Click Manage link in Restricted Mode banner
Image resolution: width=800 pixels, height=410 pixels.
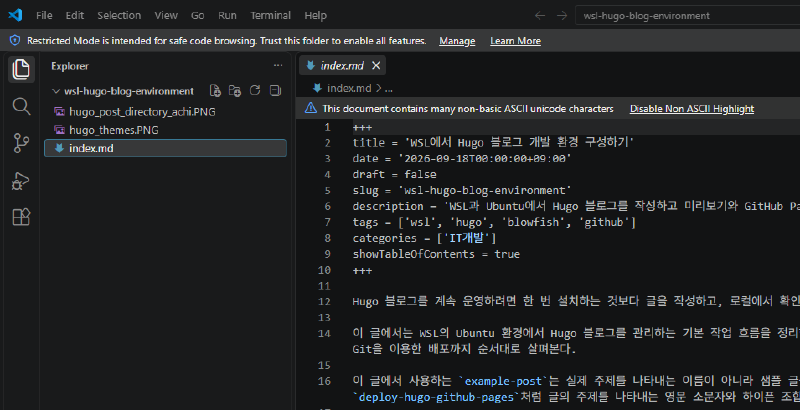click(x=457, y=41)
